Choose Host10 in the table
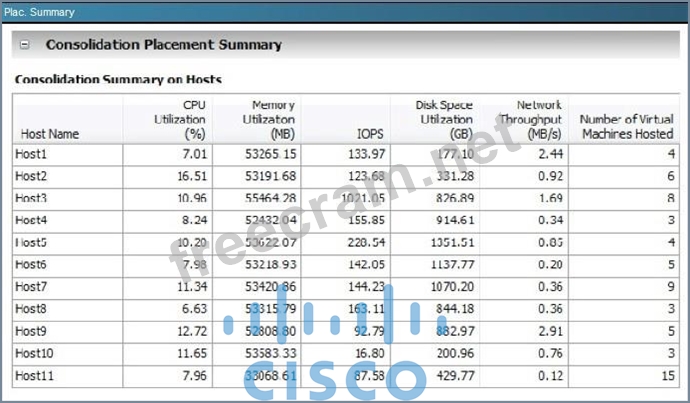The width and height of the screenshot is (690, 403). (35, 355)
